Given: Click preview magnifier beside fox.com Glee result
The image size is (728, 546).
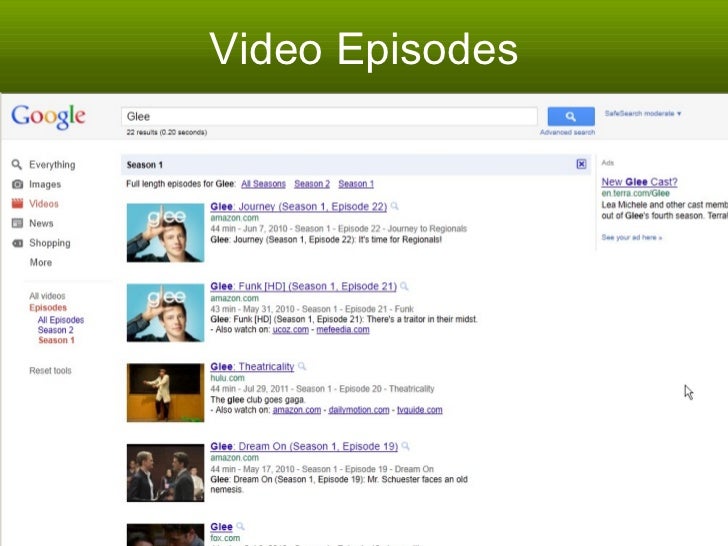Looking at the screenshot, I should point(240,526).
